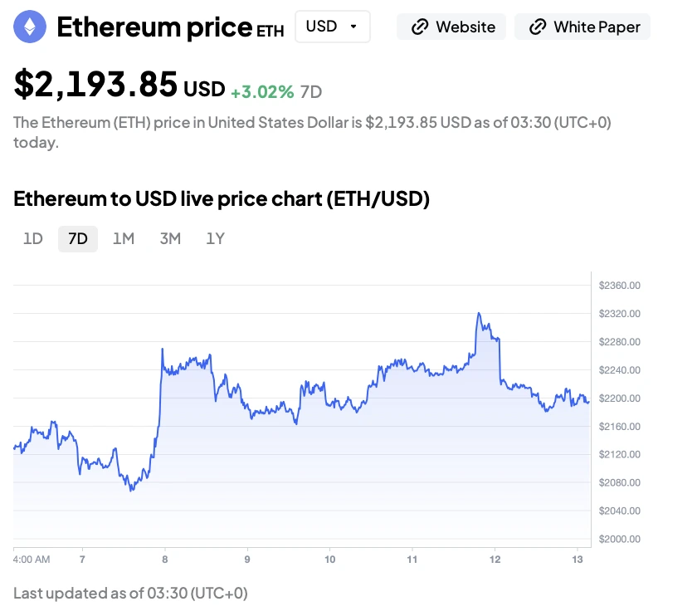This screenshot has height=616, width=697.
Task: Click the large $2,193.85 price value
Action: tap(95, 84)
